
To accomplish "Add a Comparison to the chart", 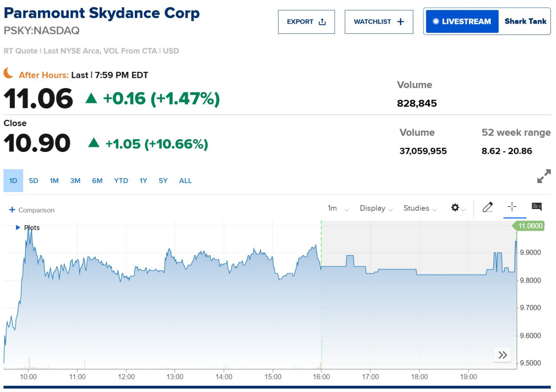I will 32,210.
